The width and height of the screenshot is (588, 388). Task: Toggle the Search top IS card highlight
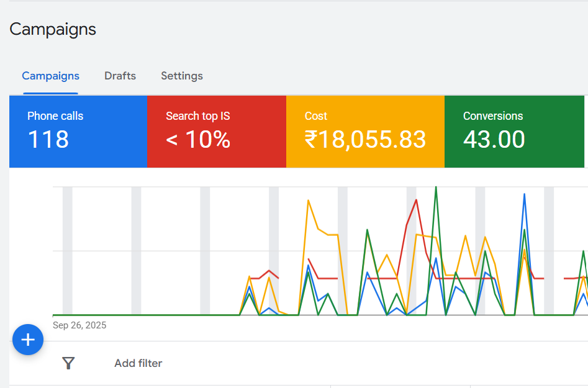click(x=216, y=131)
